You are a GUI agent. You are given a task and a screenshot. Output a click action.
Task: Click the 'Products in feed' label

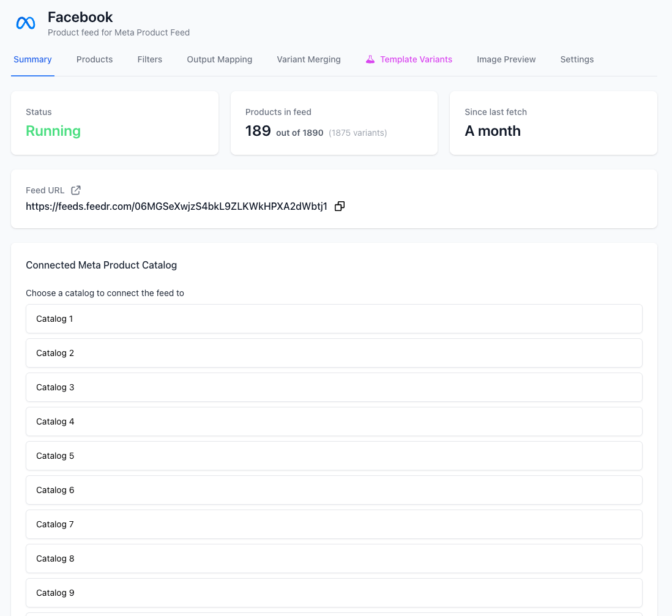pos(278,112)
